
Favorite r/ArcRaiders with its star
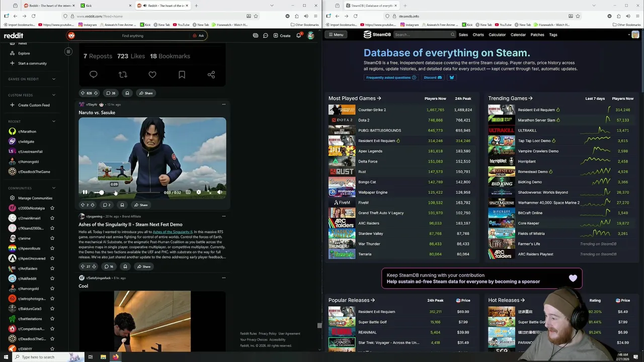(52, 268)
